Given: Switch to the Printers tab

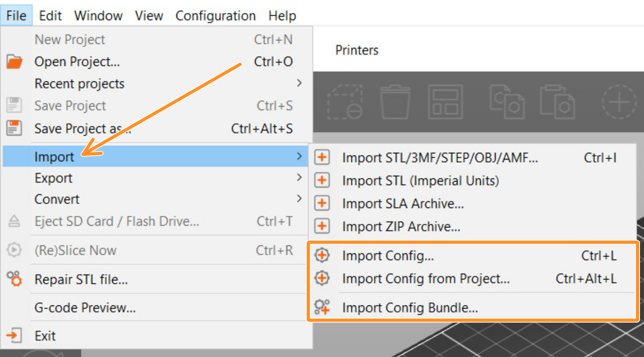Looking at the screenshot, I should tap(357, 50).
